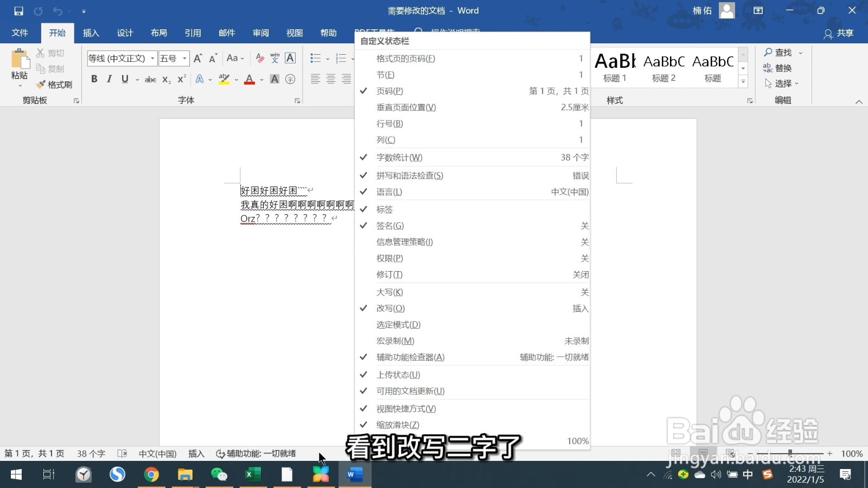Apply superscript formatting
The image size is (868, 488).
pos(182,79)
